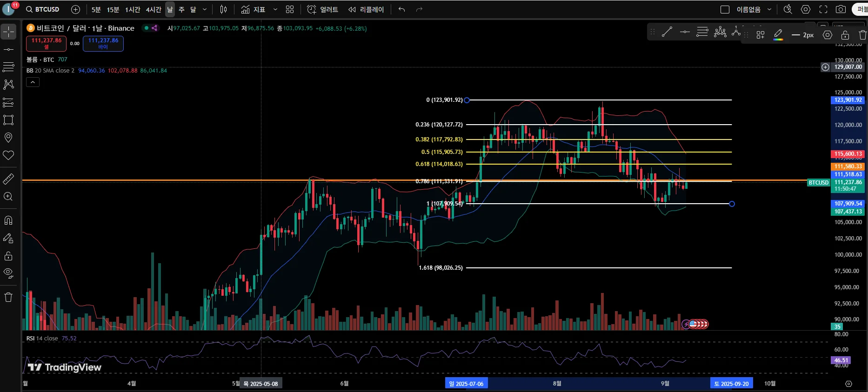
Task: Open the candlestick chart type selector
Action: click(x=223, y=9)
